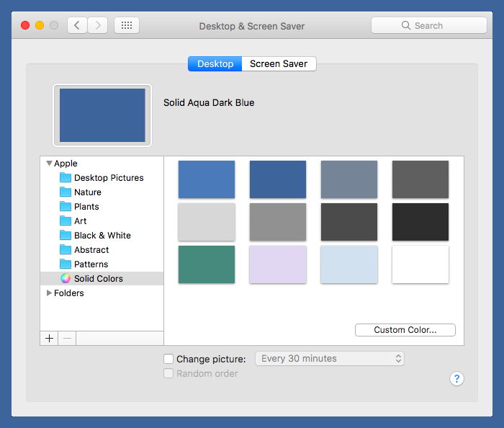Select Abstract in the sidebar list
Screen dimensions: 504x428
(91, 250)
